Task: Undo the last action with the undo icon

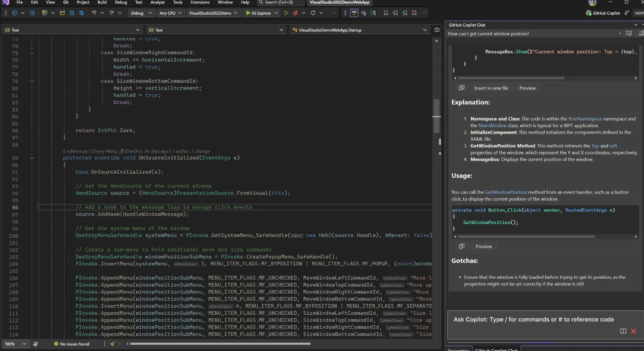Action: 94,13
